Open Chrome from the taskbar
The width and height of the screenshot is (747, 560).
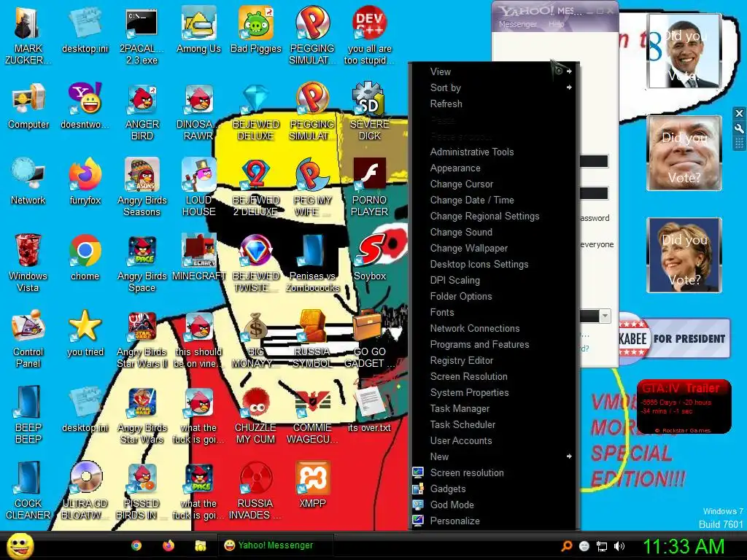point(136,545)
